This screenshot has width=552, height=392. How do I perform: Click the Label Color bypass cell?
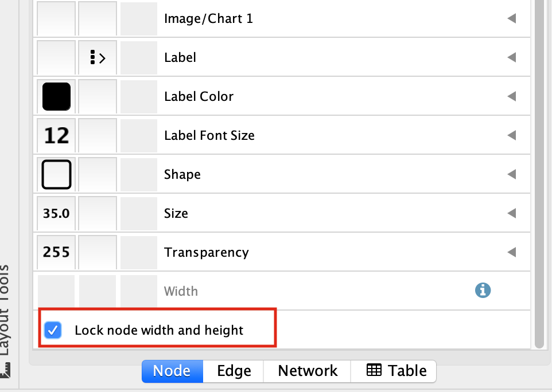click(138, 96)
